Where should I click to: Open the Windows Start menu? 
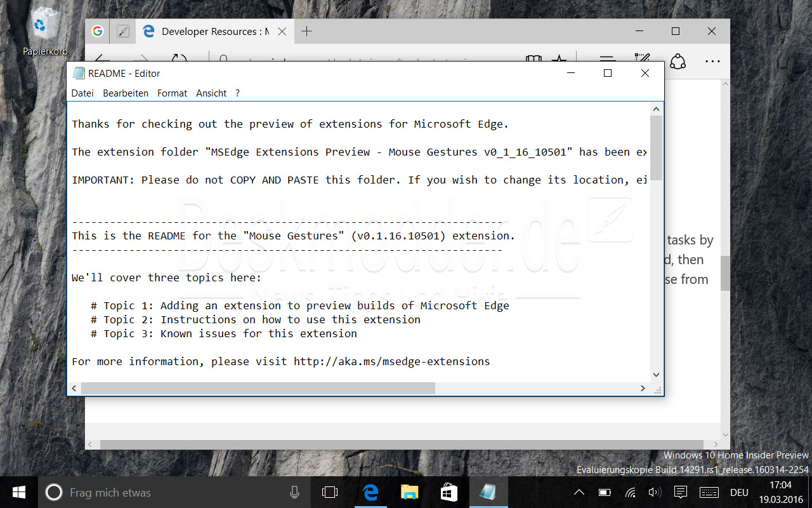tap(18, 492)
